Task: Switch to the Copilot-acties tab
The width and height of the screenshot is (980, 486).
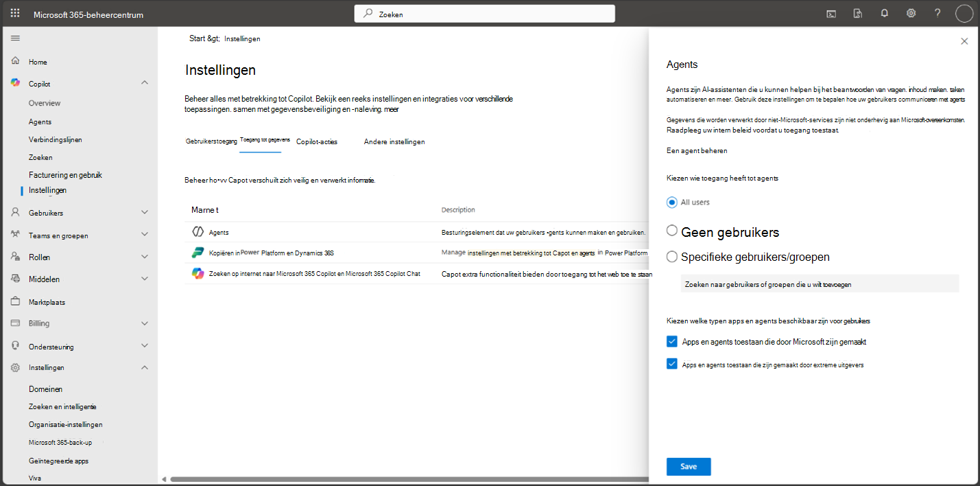Action: tap(316, 141)
